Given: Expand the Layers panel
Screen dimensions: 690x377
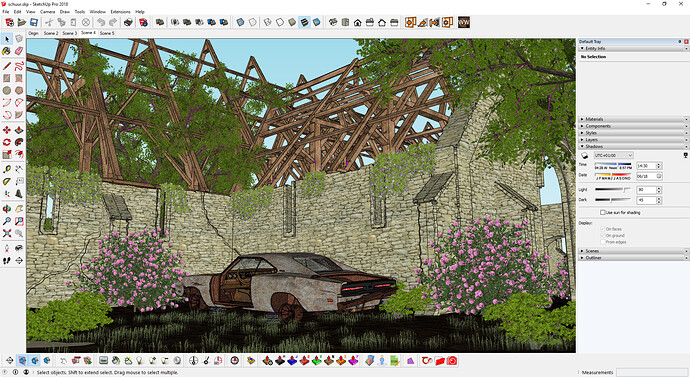Looking at the screenshot, I should click(633, 139).
